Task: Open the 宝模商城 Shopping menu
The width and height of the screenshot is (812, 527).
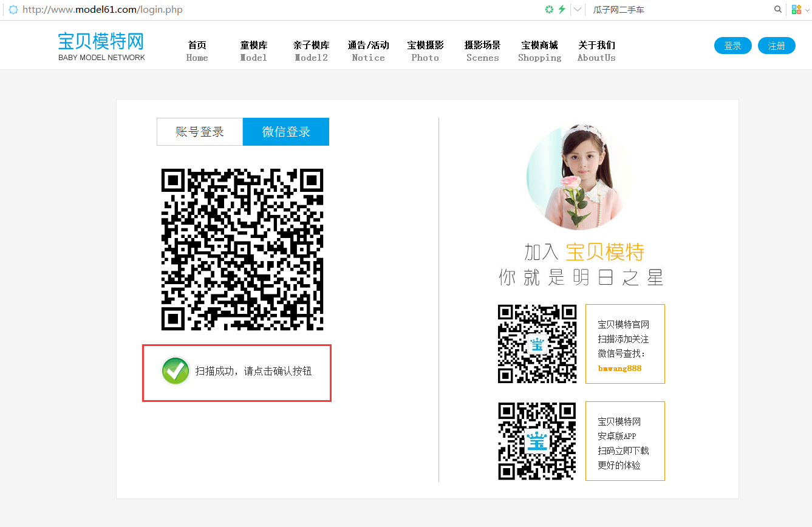Action: click(x=539, y=51)
